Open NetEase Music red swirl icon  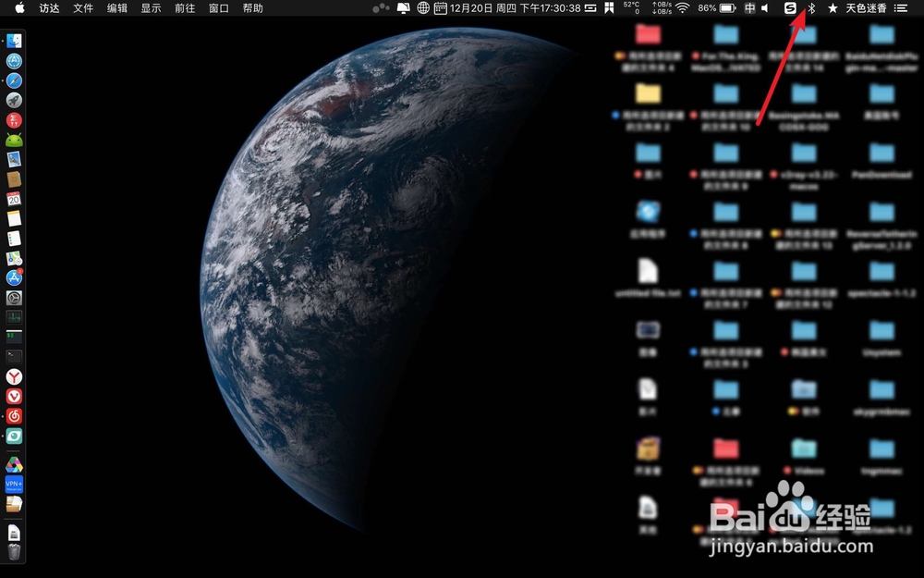click(x=14, y=416)
